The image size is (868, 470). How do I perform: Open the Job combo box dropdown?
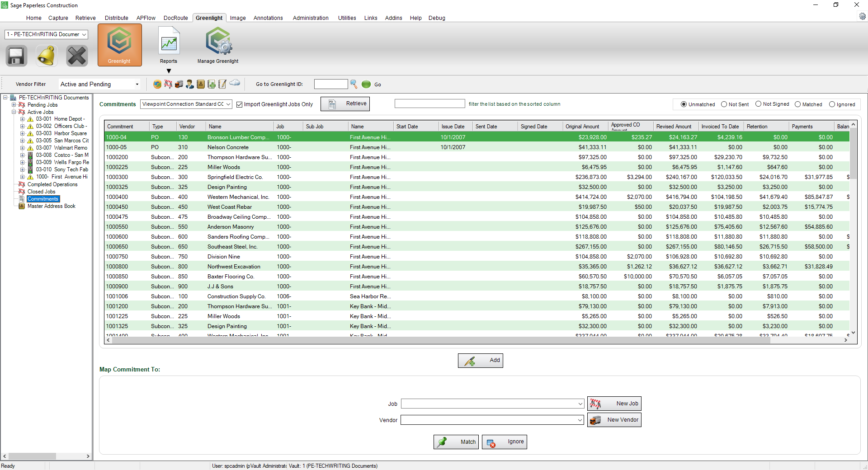pyautogui.click(x=580, y=404)
